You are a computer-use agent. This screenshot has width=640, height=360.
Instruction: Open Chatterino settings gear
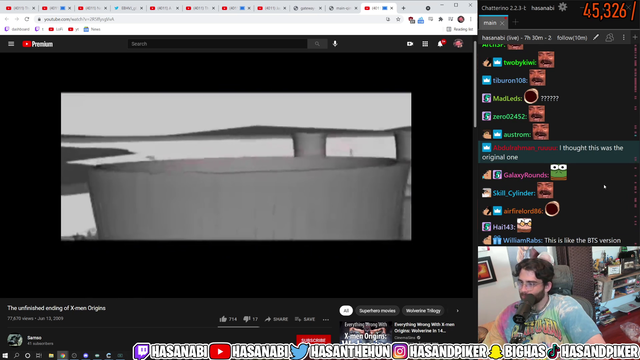562,7
